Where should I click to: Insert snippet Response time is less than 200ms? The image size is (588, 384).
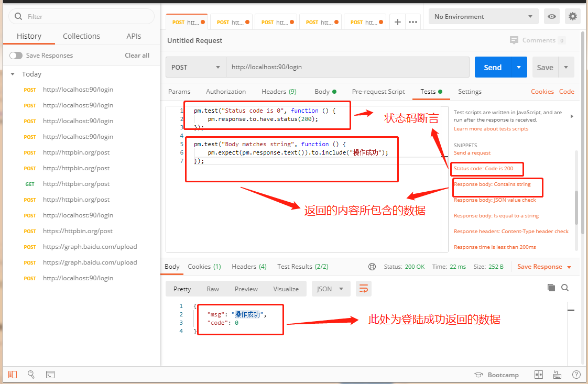coord(495,247)
